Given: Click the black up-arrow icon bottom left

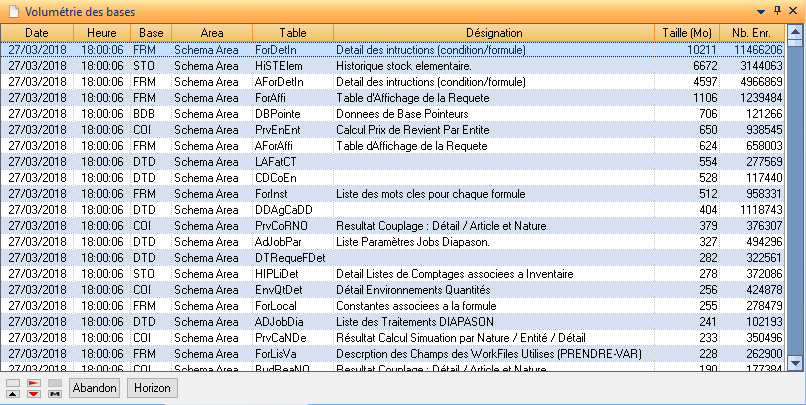Looking at the screenshot, I should tap(12, 394).
